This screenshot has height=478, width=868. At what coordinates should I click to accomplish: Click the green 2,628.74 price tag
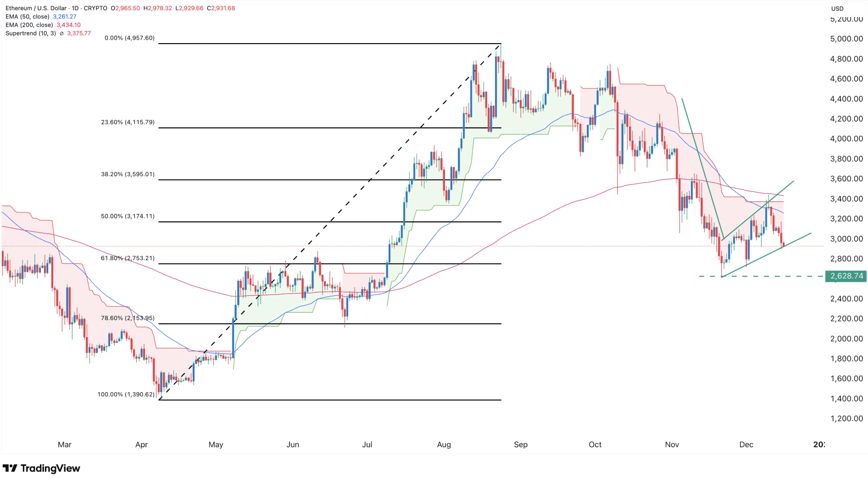pos(846,276)
